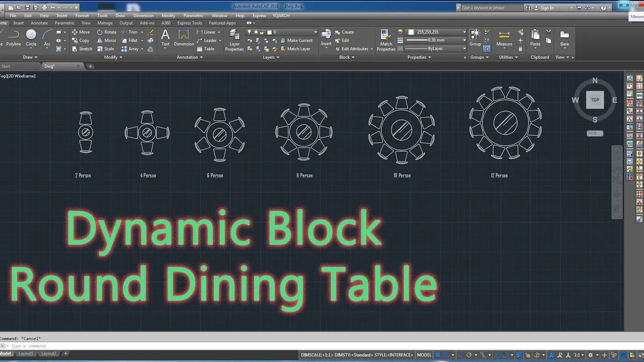Click the TOP face of the ViewCube
The image size is (644, 362).
[x=595, y=100]
